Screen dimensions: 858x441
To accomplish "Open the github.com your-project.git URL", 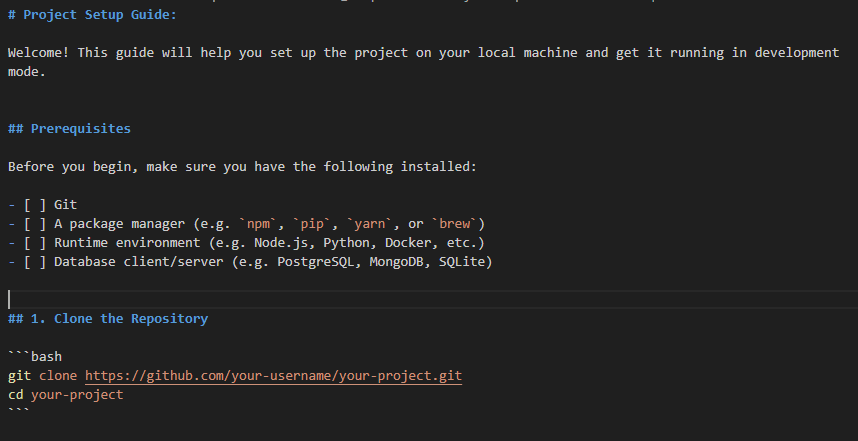I will (273, 376).
